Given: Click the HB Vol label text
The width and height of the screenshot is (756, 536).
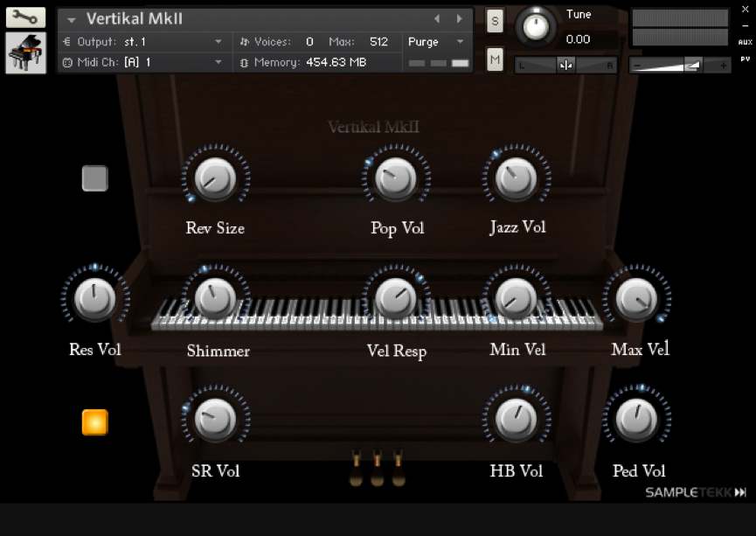Looking at the screenshot, I should (x=517, y=471).
